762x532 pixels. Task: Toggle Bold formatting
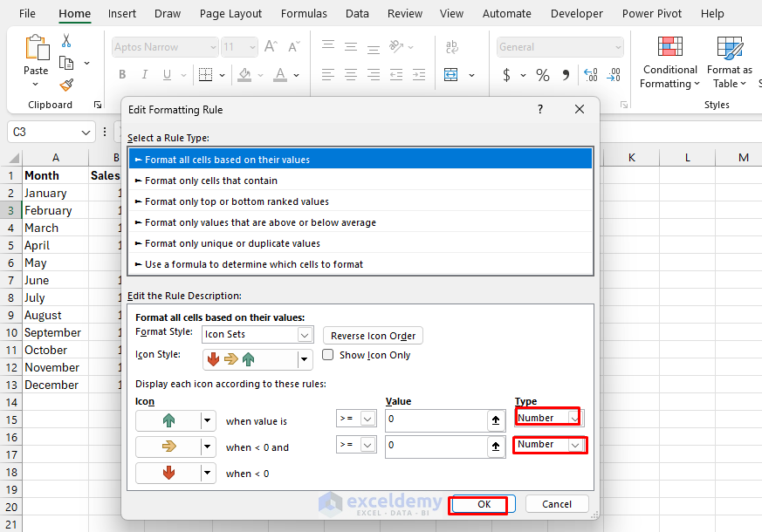pyautogui.click(x=122, y=75)
